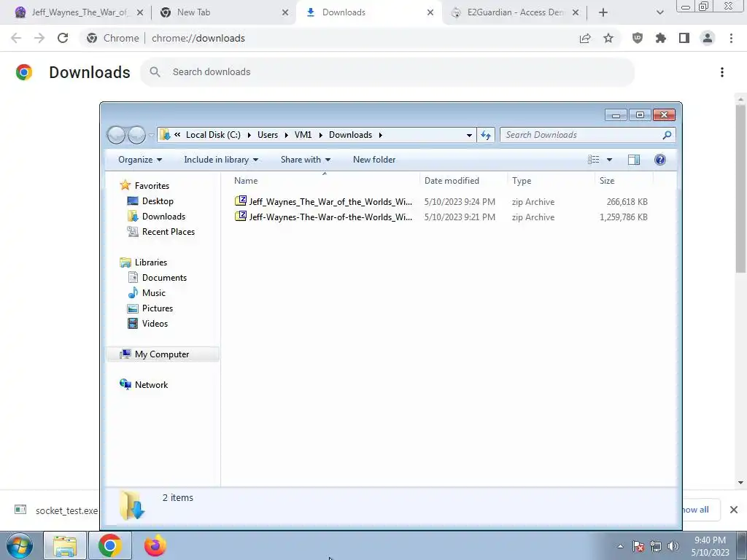Toggle the Chrome side panel icon
Image resolution: width=747 pixels, height=560 pixels.
684,38
